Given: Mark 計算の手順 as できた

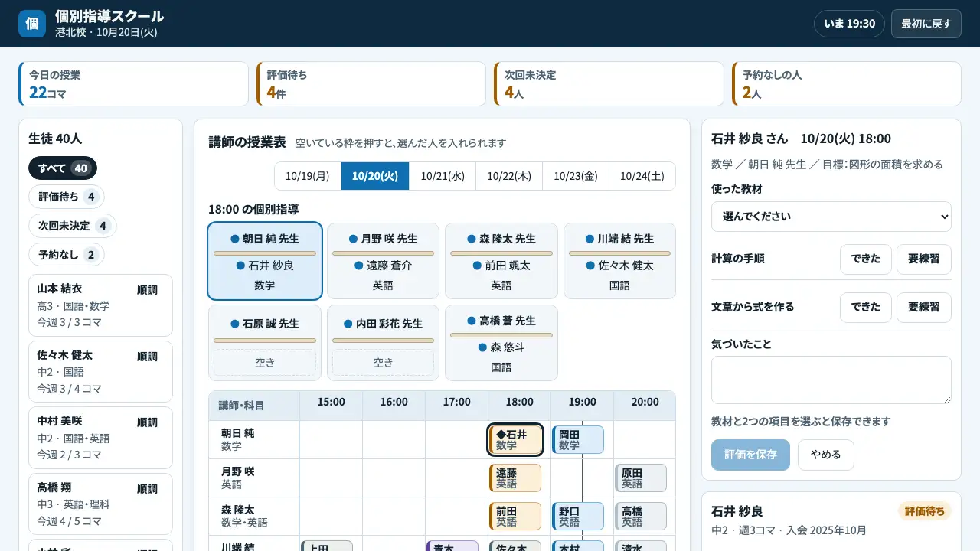Looking at the screenshot, I should pos(866,259).
